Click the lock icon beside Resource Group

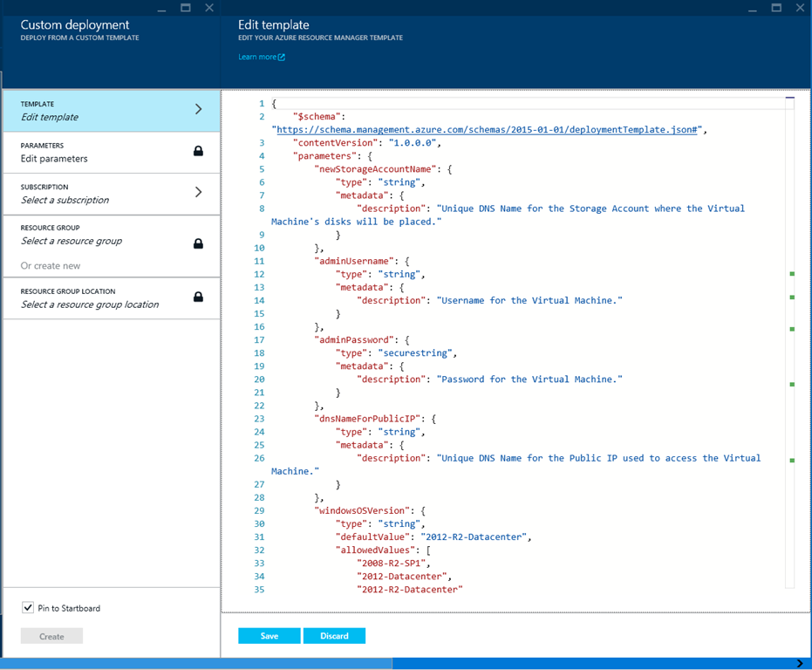tap(198, 243)
